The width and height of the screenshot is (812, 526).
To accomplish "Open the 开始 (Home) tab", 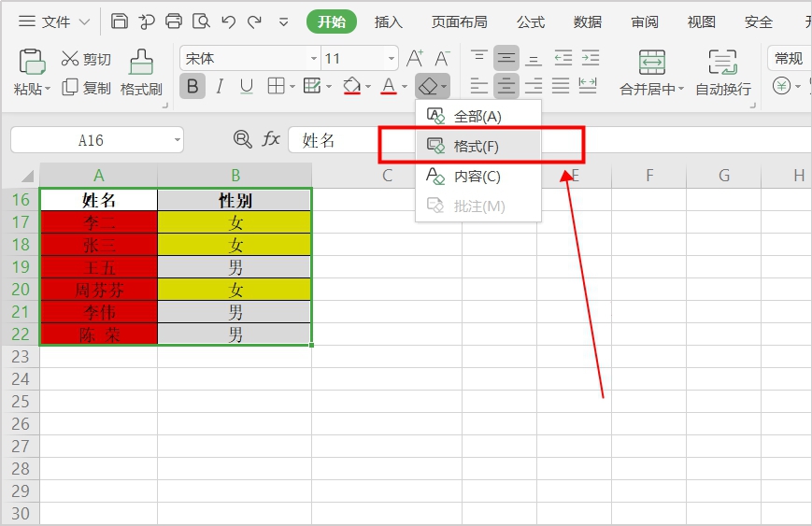I will [332, 21].
